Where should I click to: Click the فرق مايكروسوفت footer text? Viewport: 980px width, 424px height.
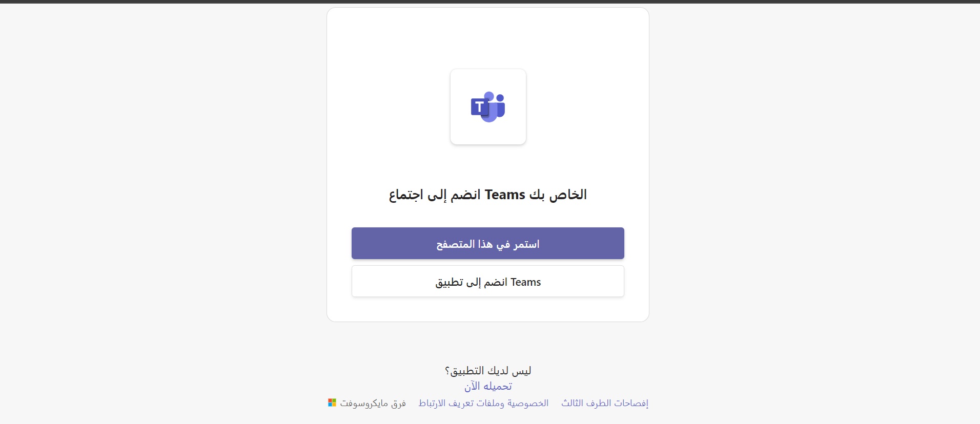pyautogui.click(x=373, y=403)
